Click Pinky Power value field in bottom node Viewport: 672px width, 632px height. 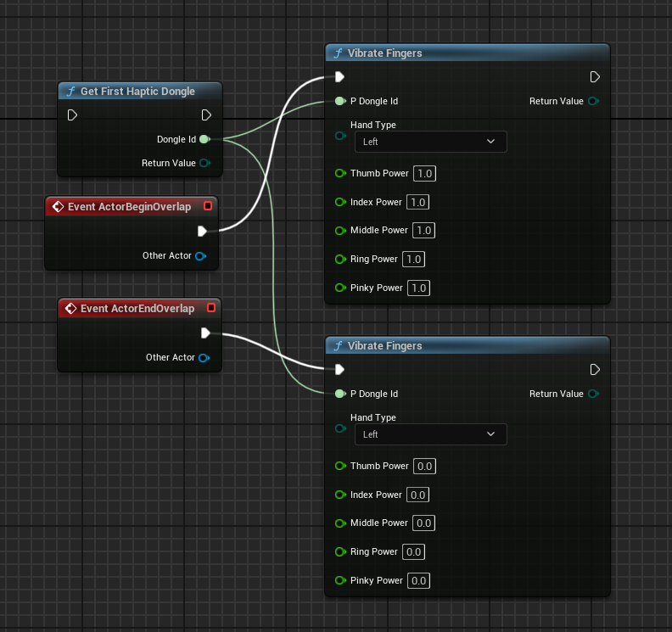[x=418, y=580]
